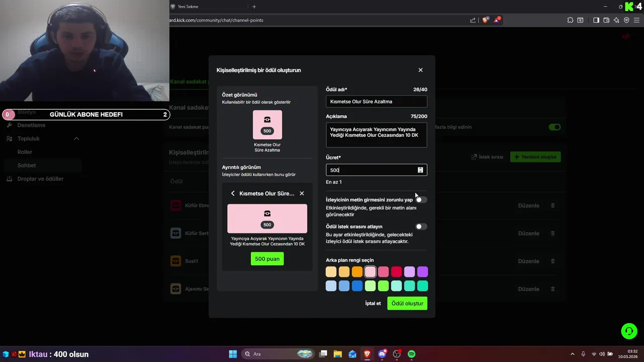Close the custom reward dialog
The height and width of the screenshot is (362, 644).
pyautogui.click(x=421, y=70)
